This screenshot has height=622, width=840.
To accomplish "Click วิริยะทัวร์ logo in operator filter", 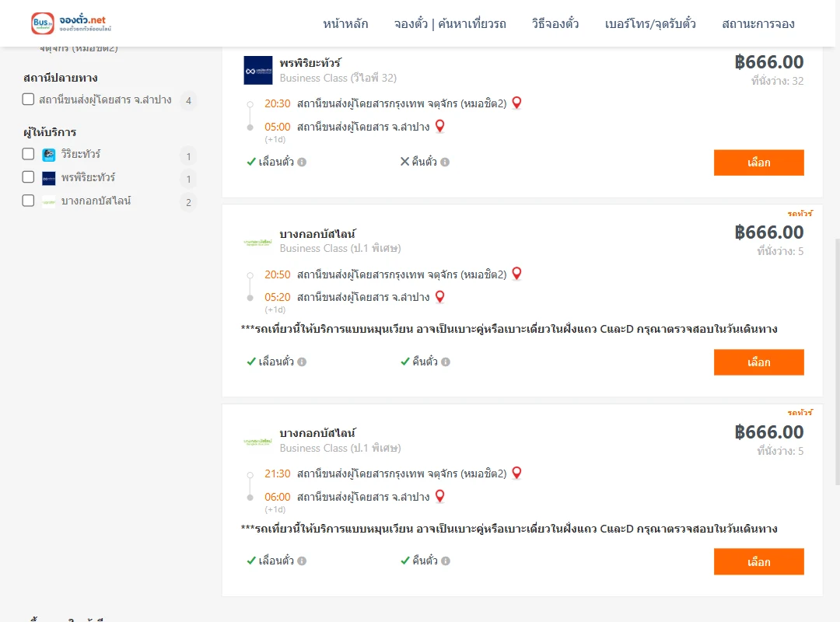I will coord(49,155).
